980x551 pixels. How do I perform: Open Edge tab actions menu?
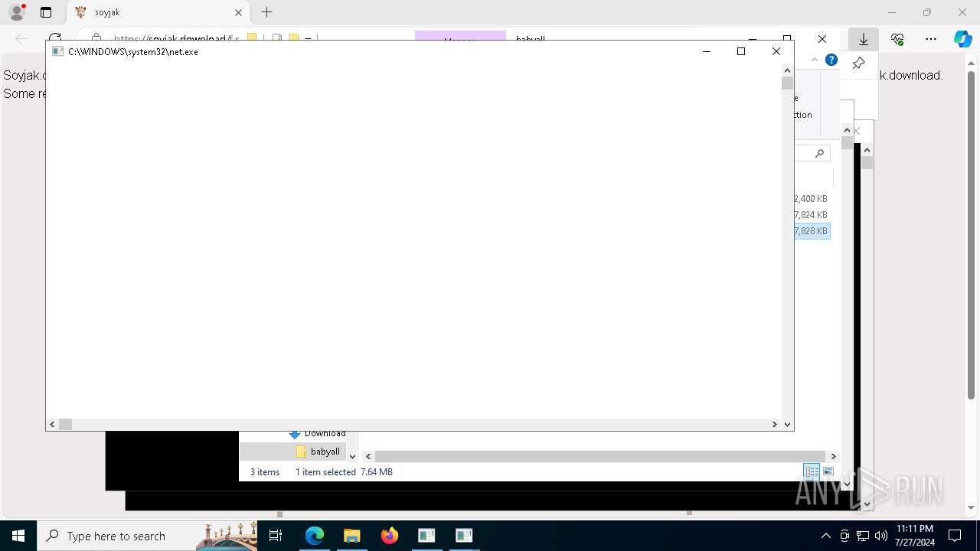pyautogui.click(x=46, y=12)
